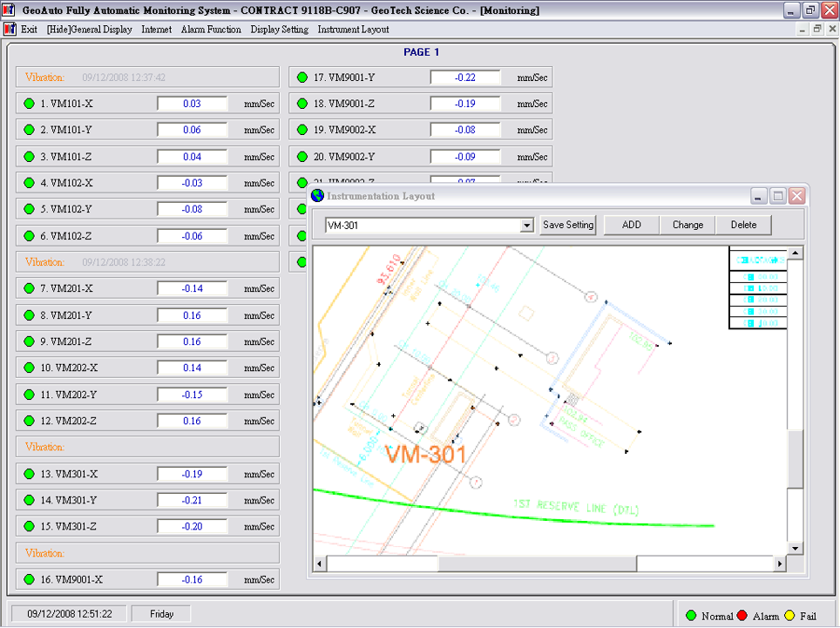Click the GeoAuto application icon in menu bar
The image size is (840, 628).
pos(10,29)
